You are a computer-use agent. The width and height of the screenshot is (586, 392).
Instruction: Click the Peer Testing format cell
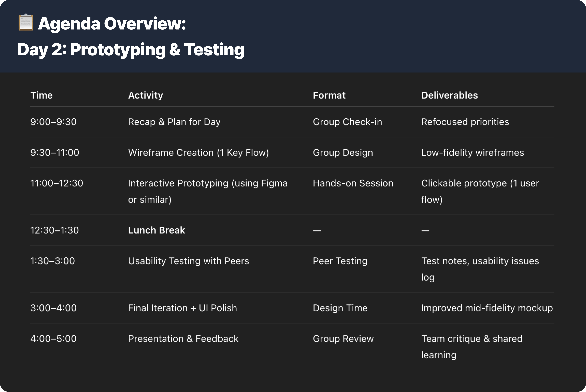click(340, 261)
